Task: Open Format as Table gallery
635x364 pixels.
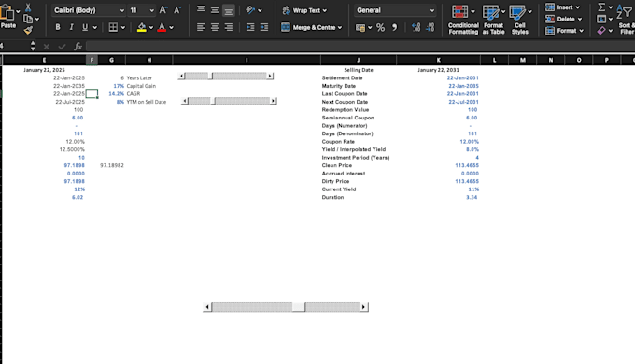Action: [493, 20]
